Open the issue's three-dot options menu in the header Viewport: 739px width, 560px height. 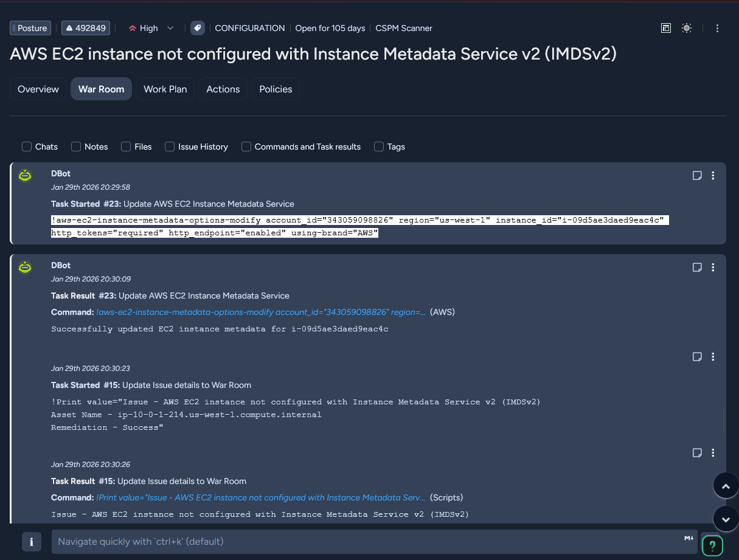click(x=718, y=28)
